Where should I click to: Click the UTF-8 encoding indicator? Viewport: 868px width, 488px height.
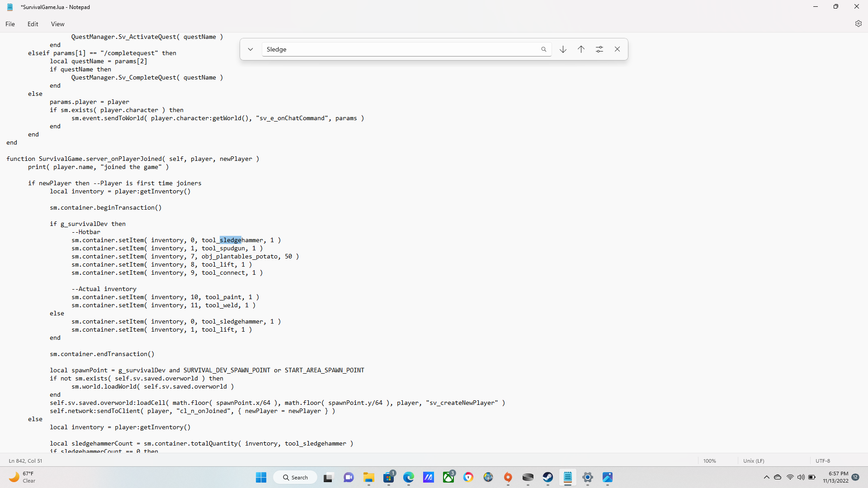coord(823,461)
